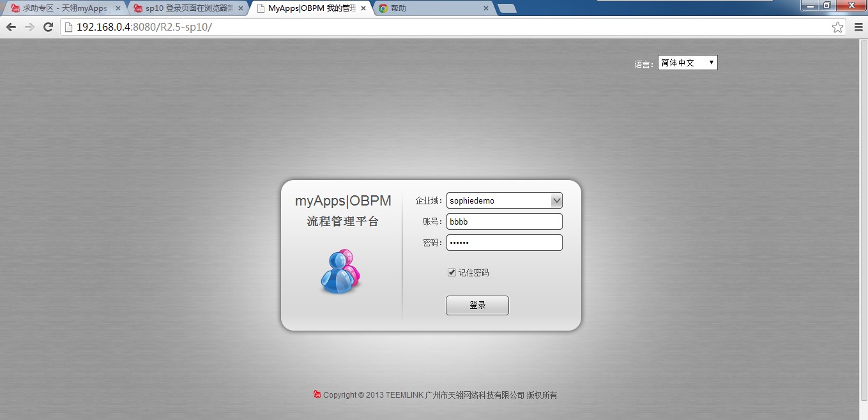This screenshot has width=868, height=420.
Task: Restore the browser window size
Action: [x=826, y=5]
